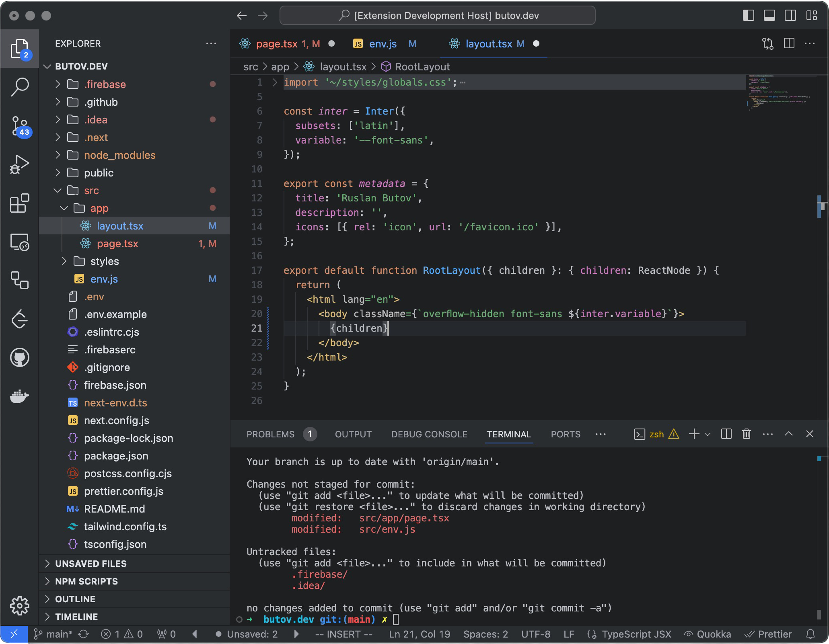The image size is (829, 644).
Task: Switch to the page.tsx editor tab
Action: (277, 44)
